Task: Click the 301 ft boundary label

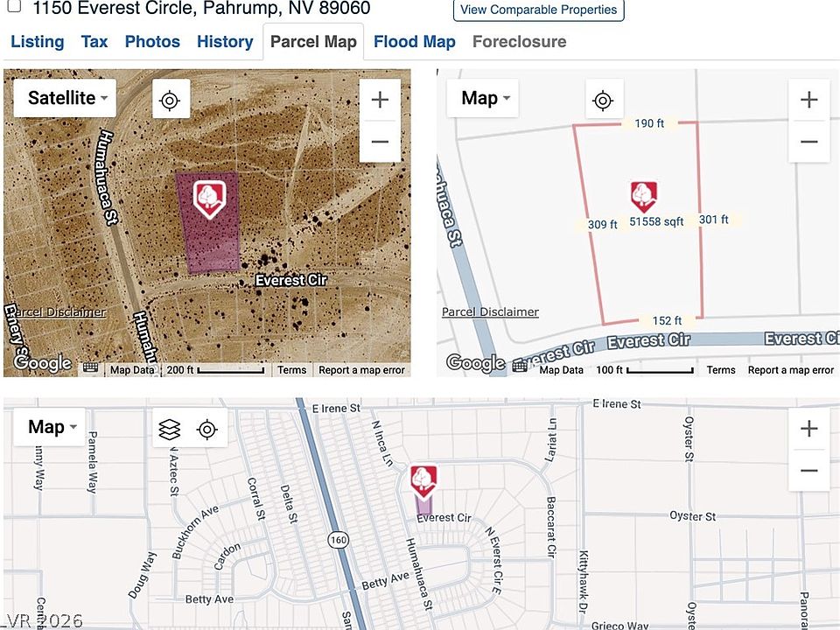Action: 714,220
